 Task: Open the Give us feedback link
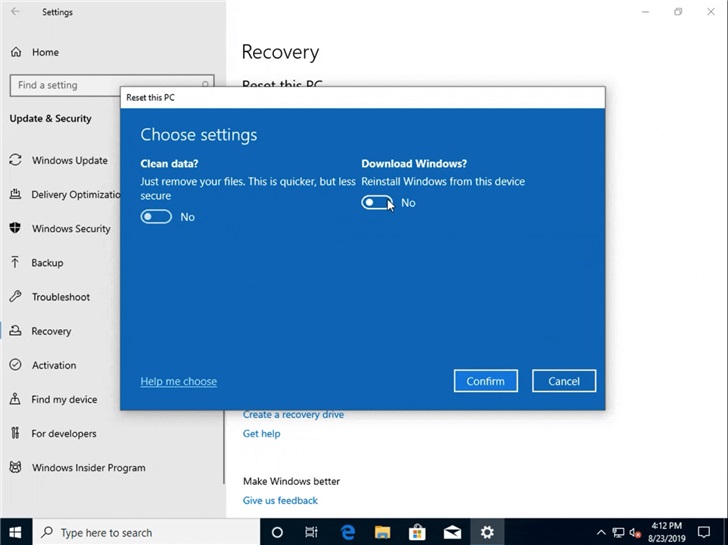280,500
